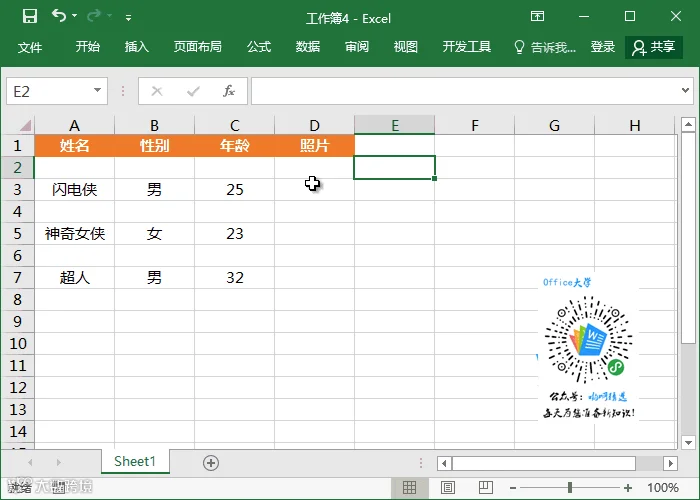Open Ribbon Display Options icon
This screenshot has width=700, height=500.
tap(538, 17)
